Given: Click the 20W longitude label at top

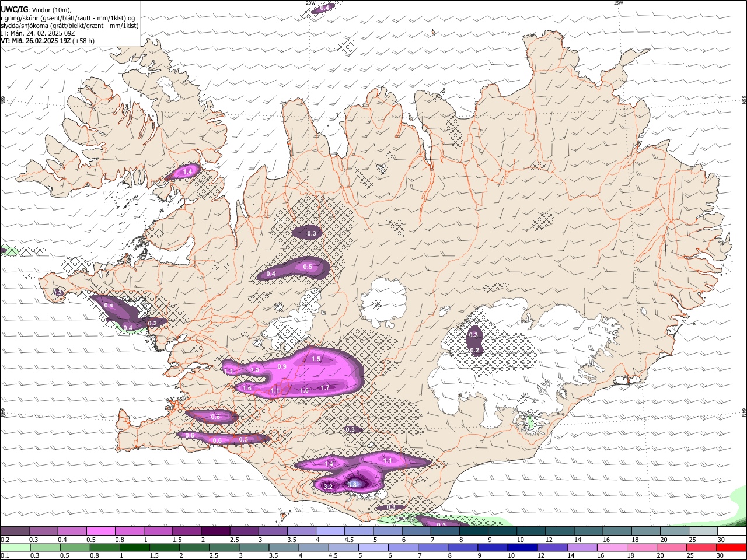Looking at the screenshot, I should [310, 3].
